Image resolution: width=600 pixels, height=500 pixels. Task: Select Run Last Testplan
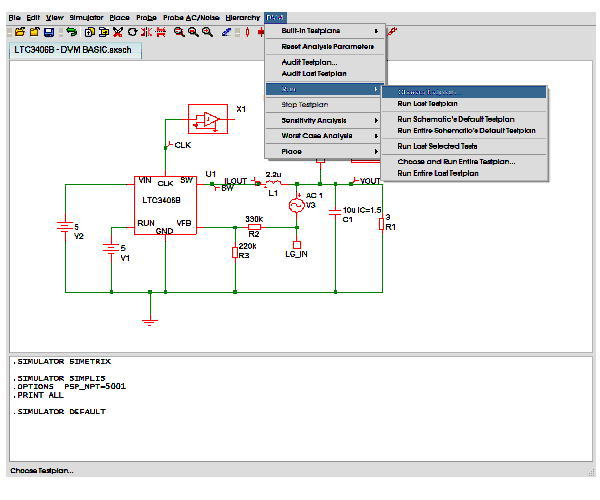point(428,103)
